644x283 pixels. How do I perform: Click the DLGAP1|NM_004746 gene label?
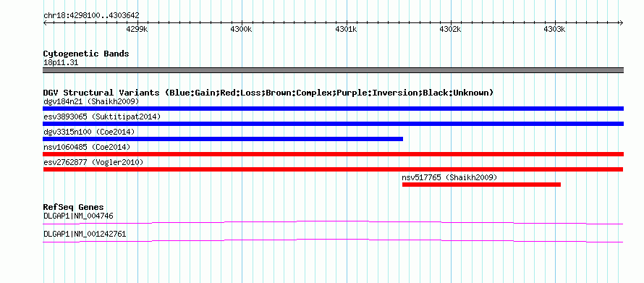click(x=78, y=216)
